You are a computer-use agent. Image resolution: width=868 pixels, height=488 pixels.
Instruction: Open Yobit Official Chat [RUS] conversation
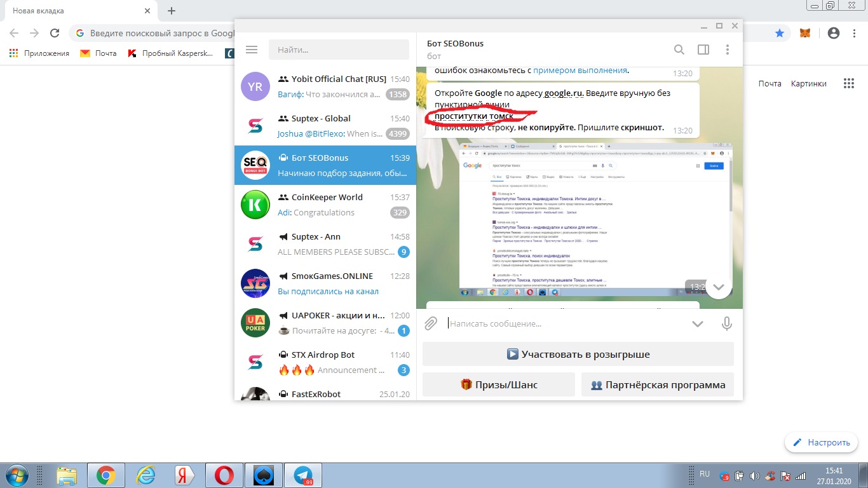325,87
